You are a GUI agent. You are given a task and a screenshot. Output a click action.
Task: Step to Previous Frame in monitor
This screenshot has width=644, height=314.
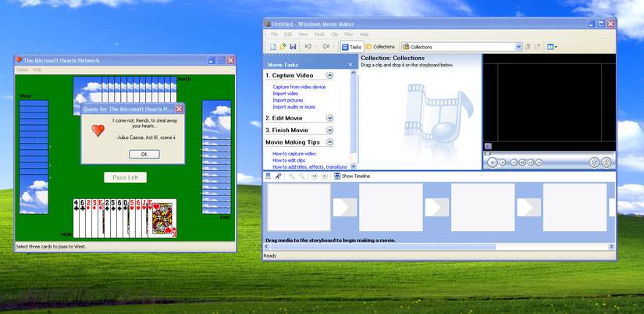tap(522, 162)
